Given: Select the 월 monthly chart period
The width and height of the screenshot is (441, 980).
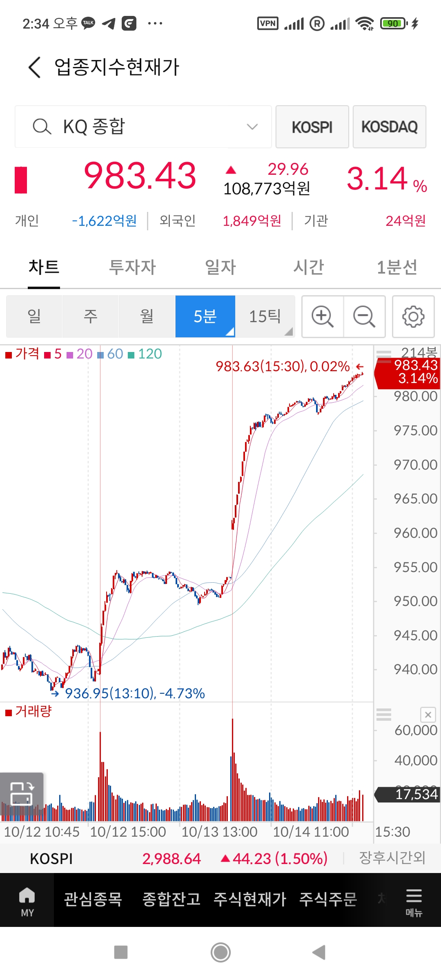Looking at the screenshot, I should [147, 316].
